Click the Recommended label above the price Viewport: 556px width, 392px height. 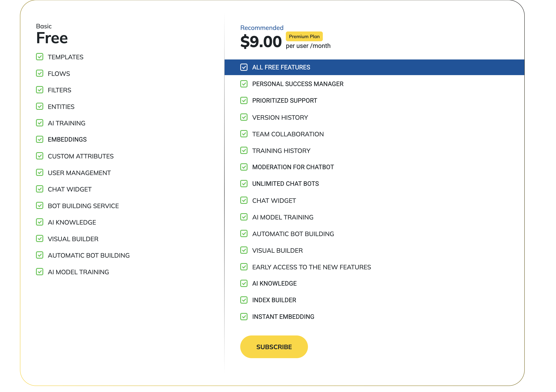[x=262, y=28]
